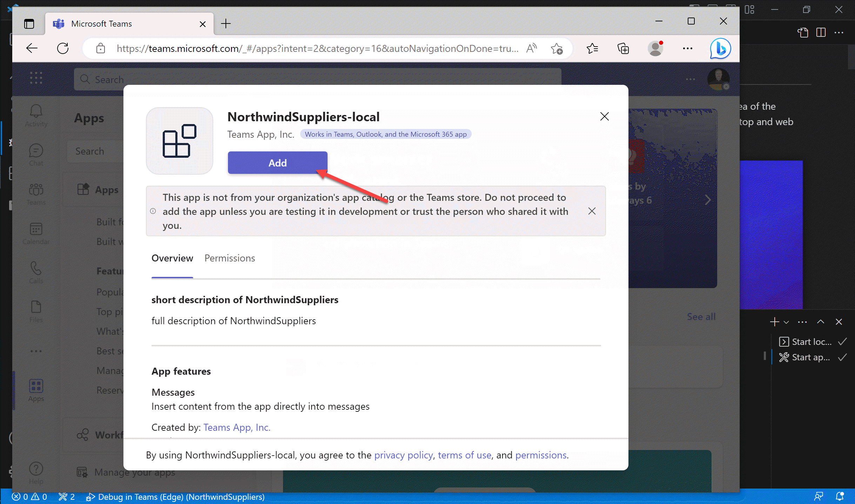The width and height of the screenshot is (855, 504).
Task: Select the Apps category in Teams store
Action: (x=98, y=190)
